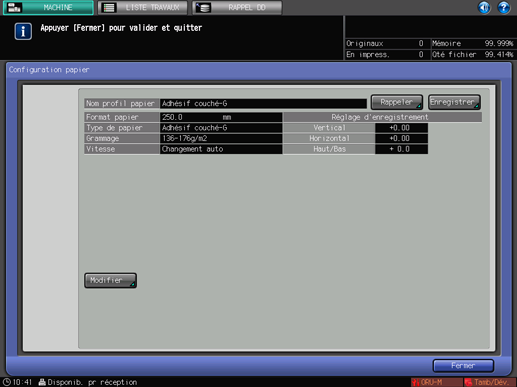Click the Haut/Bas label
The image size is (517, 387).
(329, 149)
